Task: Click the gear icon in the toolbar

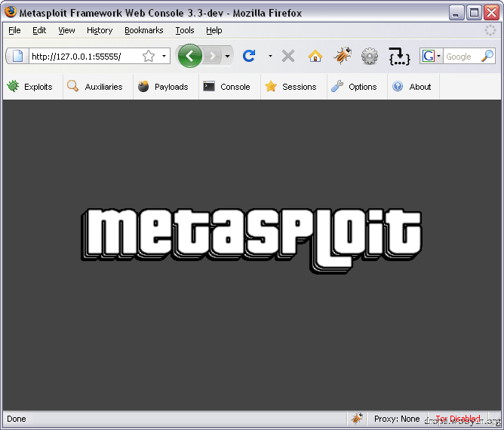Action: coord(370,57)
